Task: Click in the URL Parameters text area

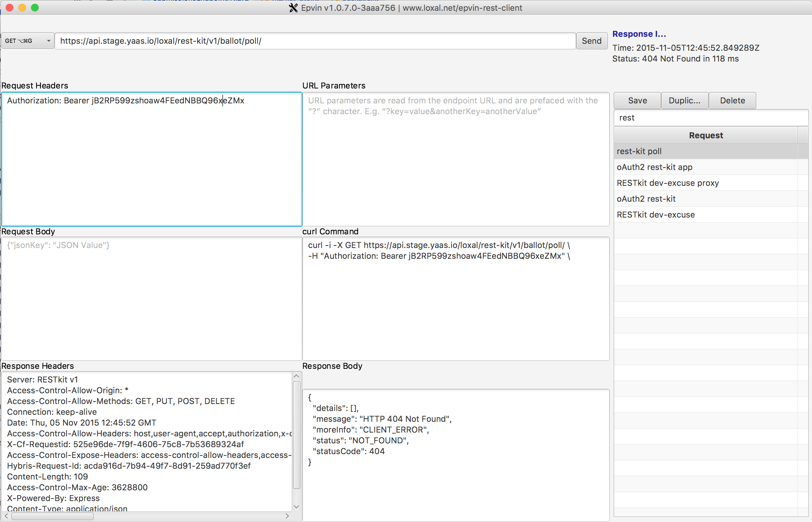Action: click(455, 159)
